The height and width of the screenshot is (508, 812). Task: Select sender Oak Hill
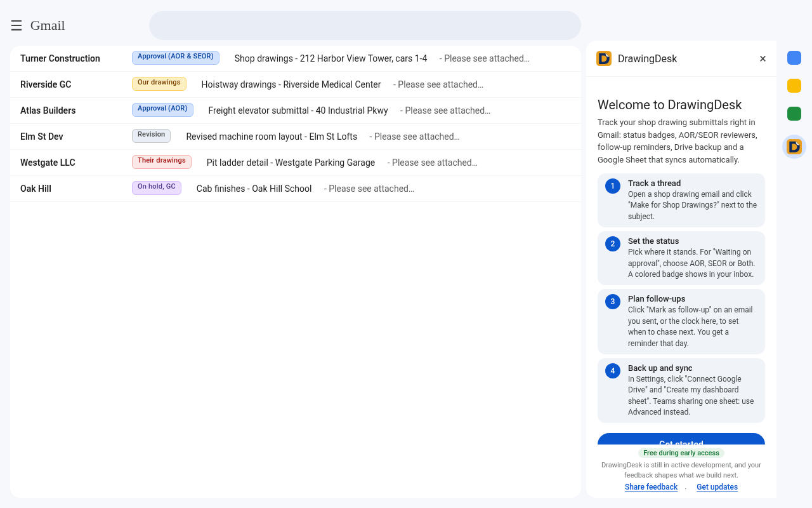[36, 189]
